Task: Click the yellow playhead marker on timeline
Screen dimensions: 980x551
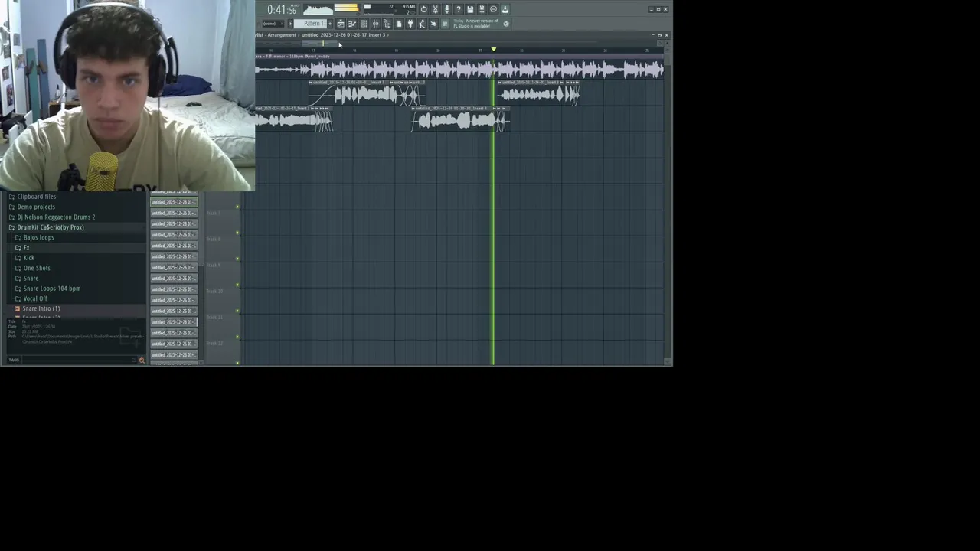Action: click(x=493, y=50)
